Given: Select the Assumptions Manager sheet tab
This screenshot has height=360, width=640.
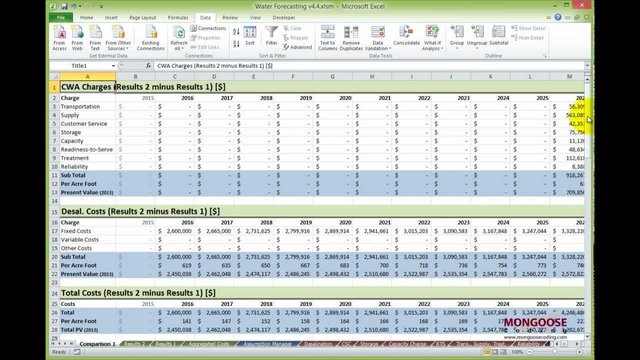Looking at the screenshot, I should click(267, 344).
